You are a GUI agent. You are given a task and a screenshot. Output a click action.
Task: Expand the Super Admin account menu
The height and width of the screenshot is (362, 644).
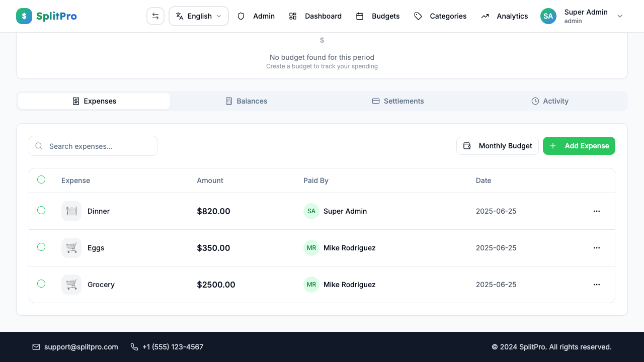(620, 16)
